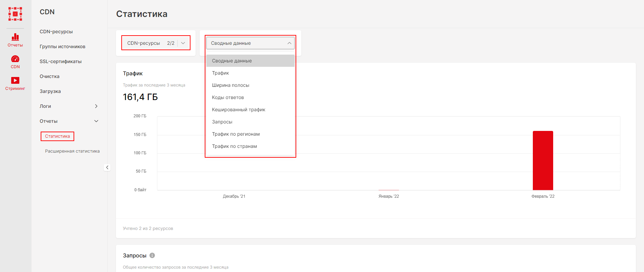The width and height of the screenshot is (644, 272).
Task: Expand the Логи submenu
Action: tap(96, 106)
